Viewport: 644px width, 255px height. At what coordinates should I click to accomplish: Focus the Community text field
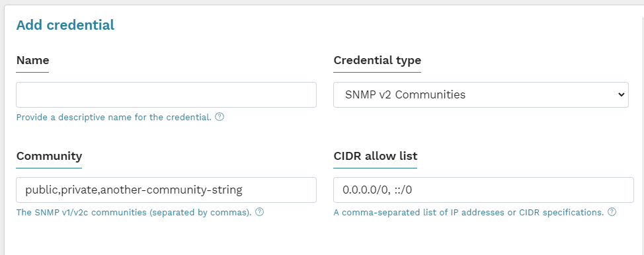tap(167, 190)
